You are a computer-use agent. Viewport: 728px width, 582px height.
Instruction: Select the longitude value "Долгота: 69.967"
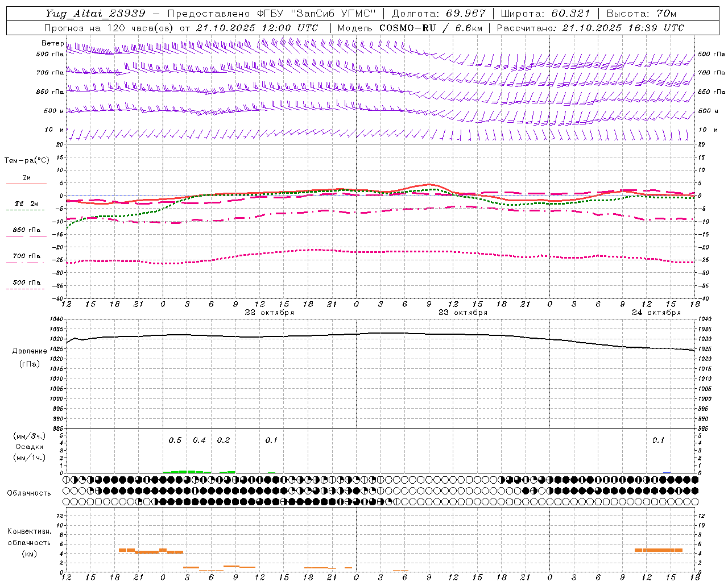tap(439, 14)
